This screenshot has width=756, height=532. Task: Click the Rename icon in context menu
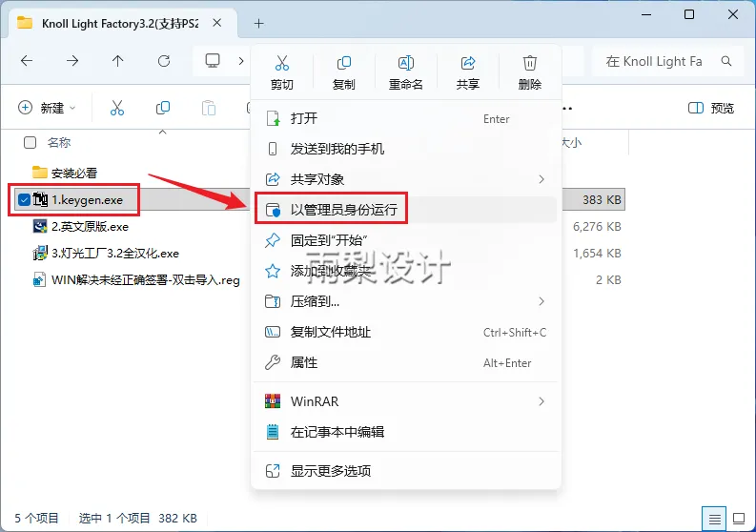406,63
